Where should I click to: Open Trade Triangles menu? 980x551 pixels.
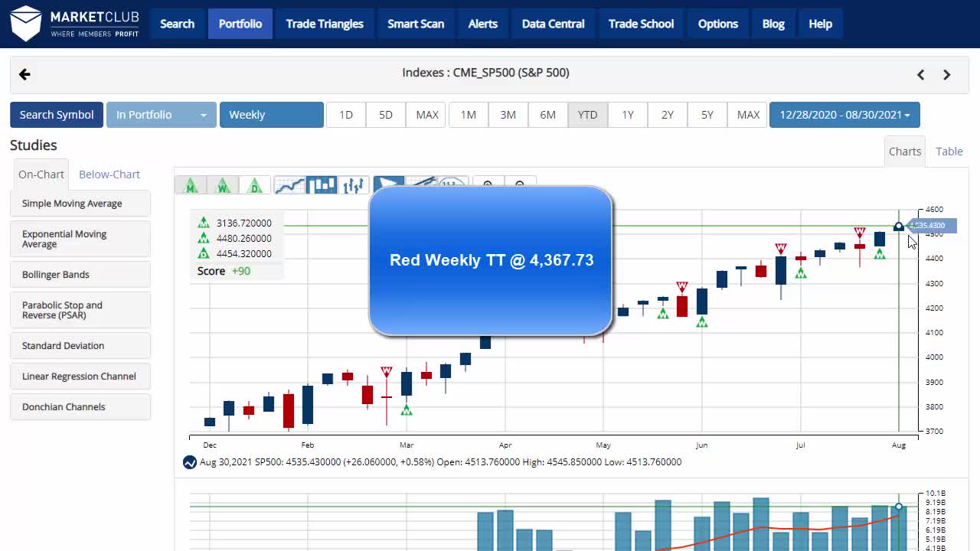pyautogui.click(x=325, y=24)
